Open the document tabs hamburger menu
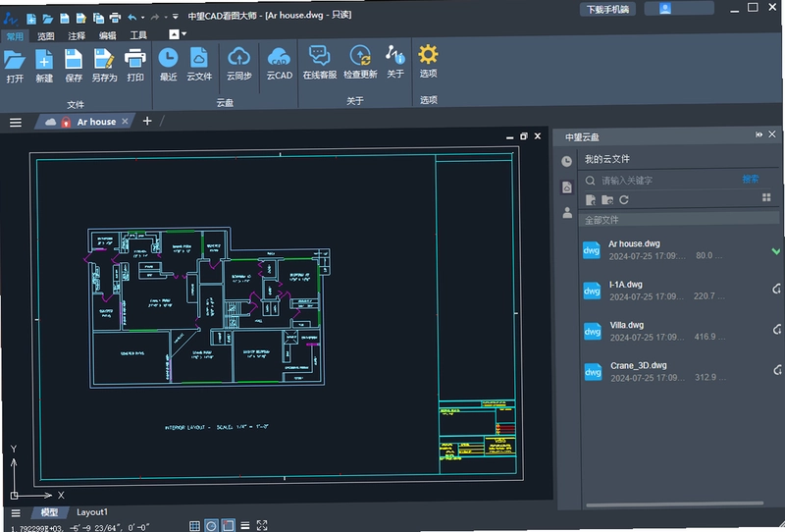Screen dimensions: 785x532 pyautogui.click(x=16, y=123)
